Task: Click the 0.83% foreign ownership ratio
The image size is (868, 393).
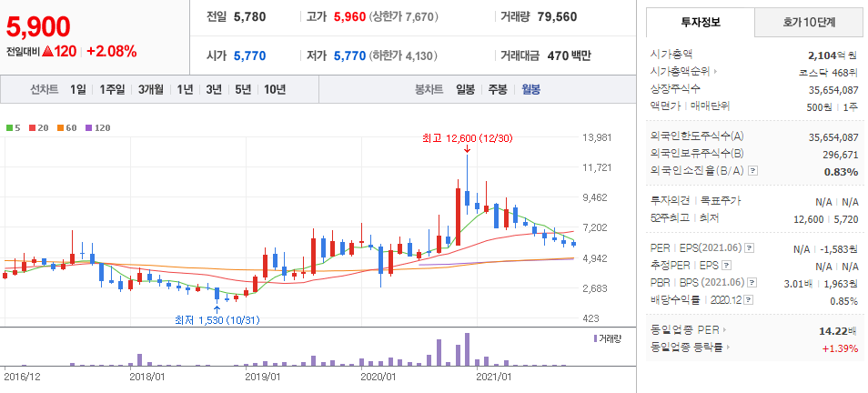Action: tap(842, 172)
